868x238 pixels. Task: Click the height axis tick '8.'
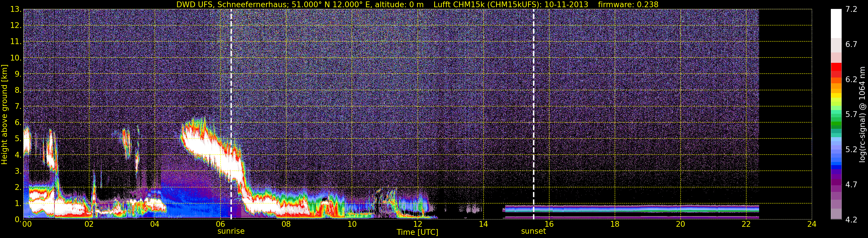pos(18,90)
